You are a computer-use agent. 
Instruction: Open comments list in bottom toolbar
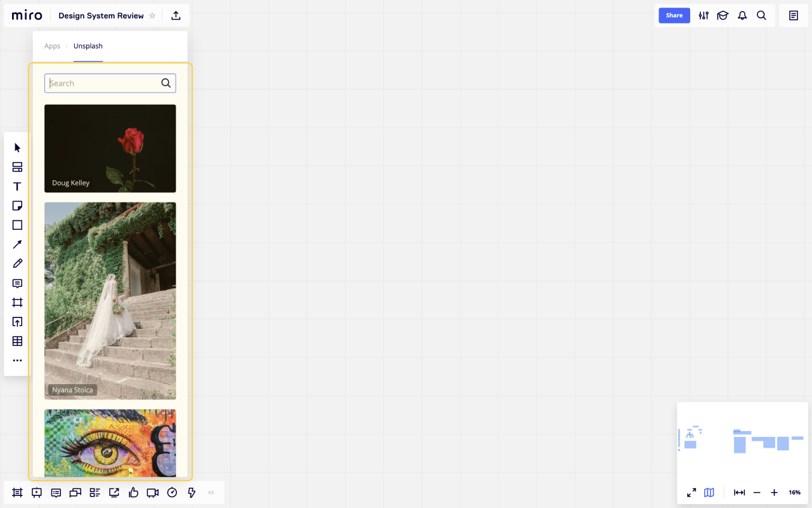(x=56, y=492)
